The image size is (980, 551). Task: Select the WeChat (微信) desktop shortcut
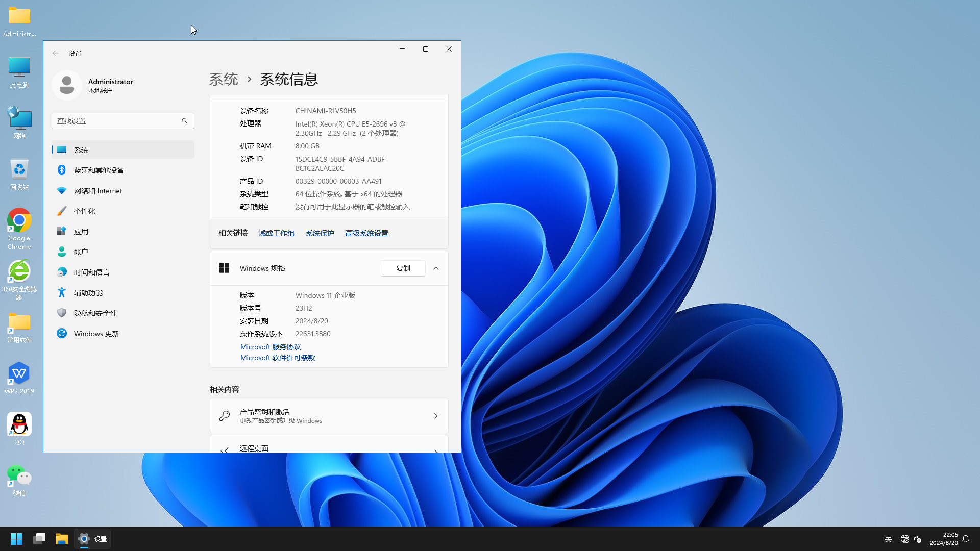tap(19, 480)
